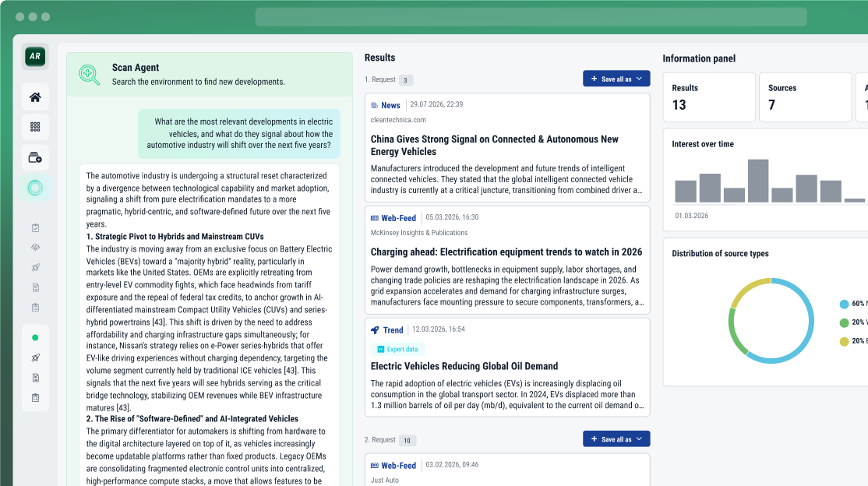The width and height of the screenshot is (868, 486).
Task: Open the China Gives Strong Signal article
Action: pos(494,146)
